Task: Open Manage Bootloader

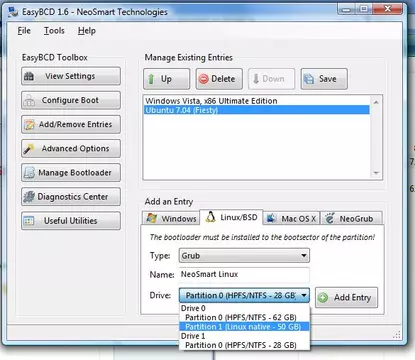Action: tap(71, 172)
